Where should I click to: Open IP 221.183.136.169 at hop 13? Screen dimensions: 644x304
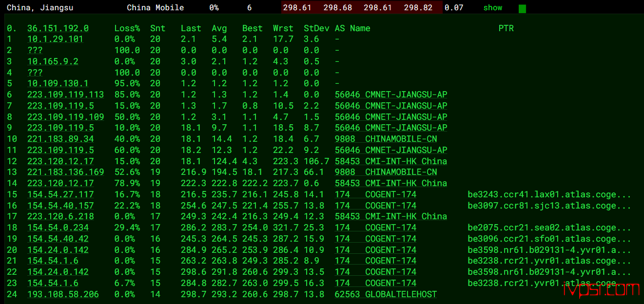click(65, 172)
